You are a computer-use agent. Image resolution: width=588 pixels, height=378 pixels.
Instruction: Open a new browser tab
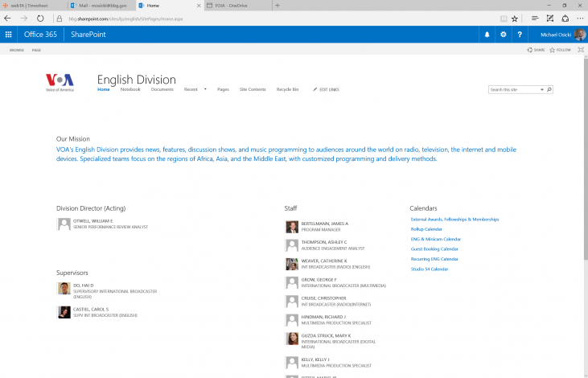278,6
